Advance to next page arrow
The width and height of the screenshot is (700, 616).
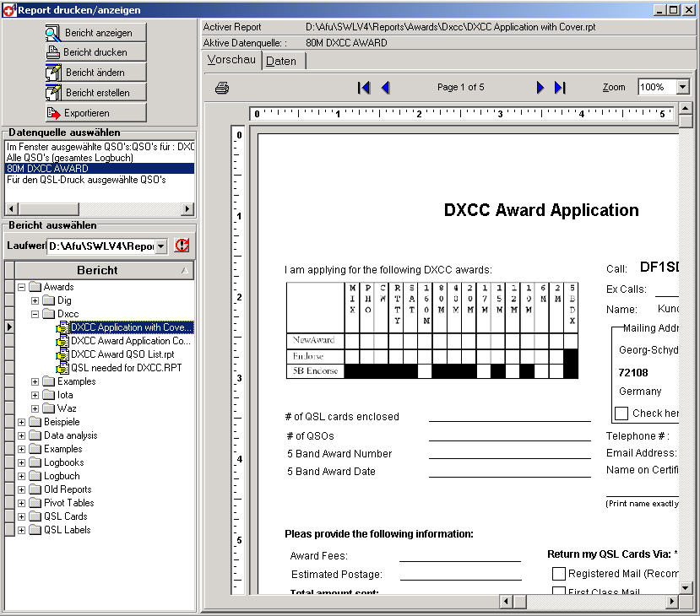(540, 88)
